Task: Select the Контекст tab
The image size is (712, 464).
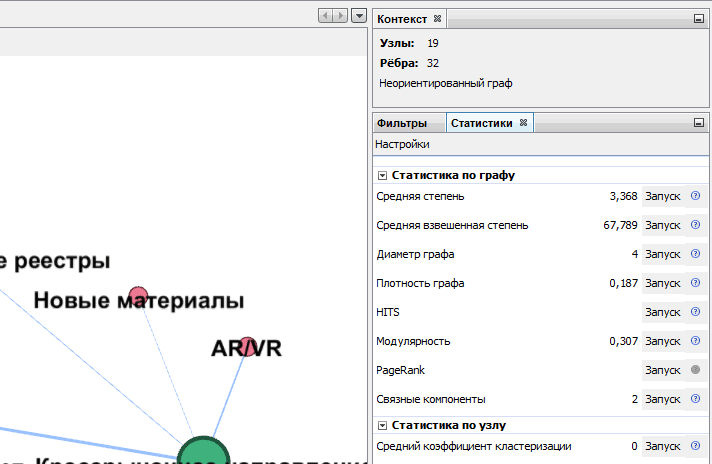Action: (402, 19)
